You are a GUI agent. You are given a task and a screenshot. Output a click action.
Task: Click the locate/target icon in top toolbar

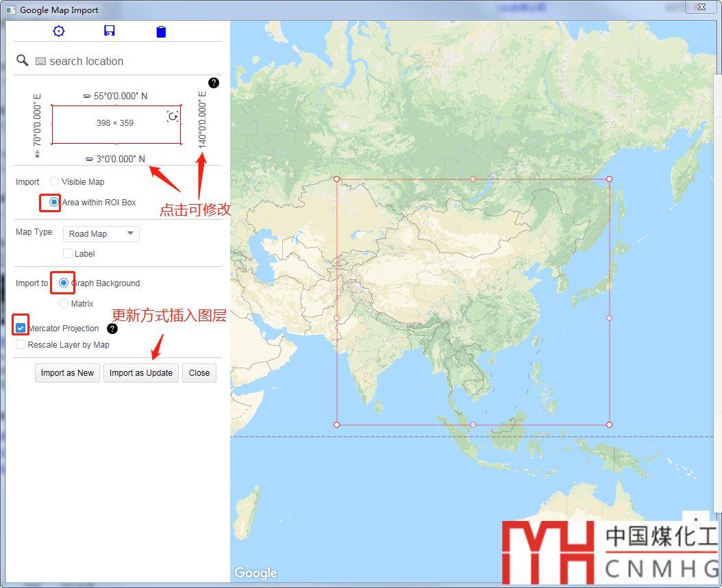(59, 31)
